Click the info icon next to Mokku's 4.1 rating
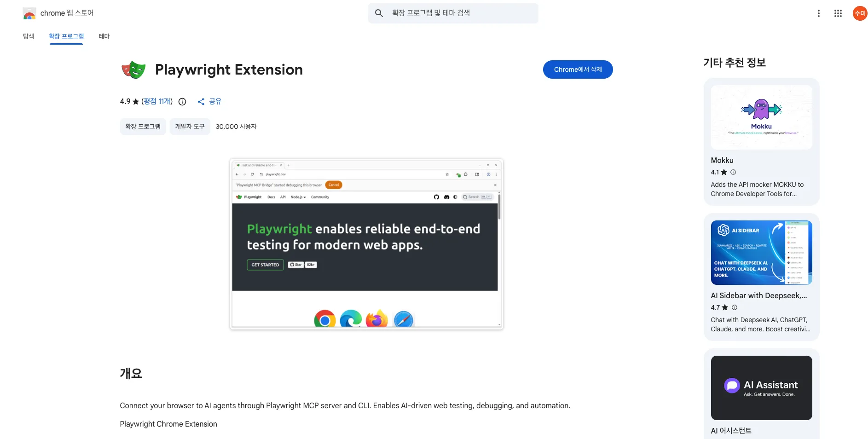Image resolution: width=868 pixels, height=439 pixels. pos(733,172)
